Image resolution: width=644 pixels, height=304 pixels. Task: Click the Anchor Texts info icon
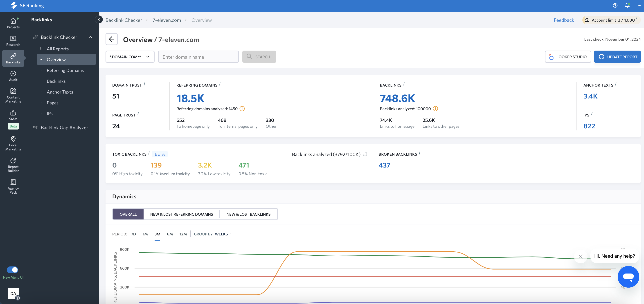[x=616, y=84]
